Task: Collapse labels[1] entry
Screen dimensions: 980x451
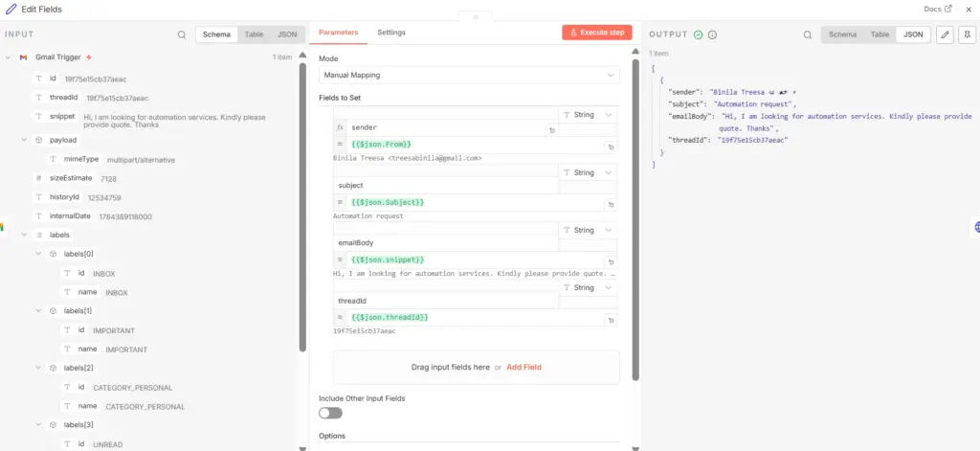Action: click(x=38, y=311)
